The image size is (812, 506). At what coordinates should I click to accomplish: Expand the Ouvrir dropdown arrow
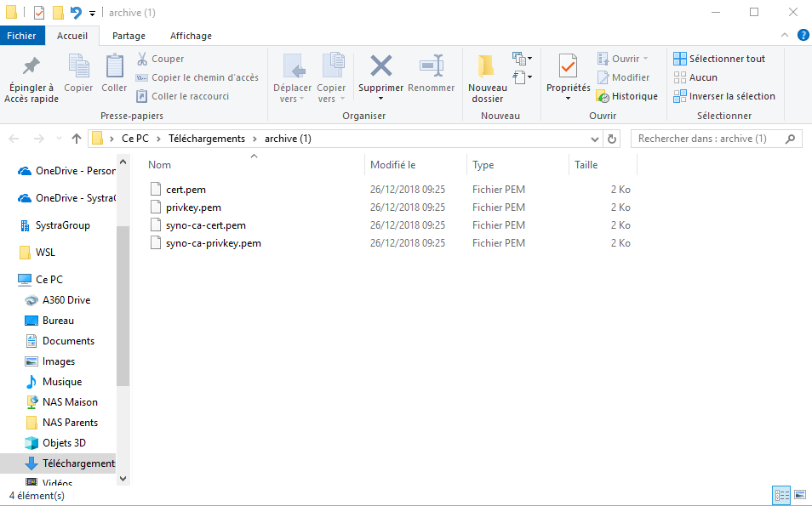click(645, 59)
